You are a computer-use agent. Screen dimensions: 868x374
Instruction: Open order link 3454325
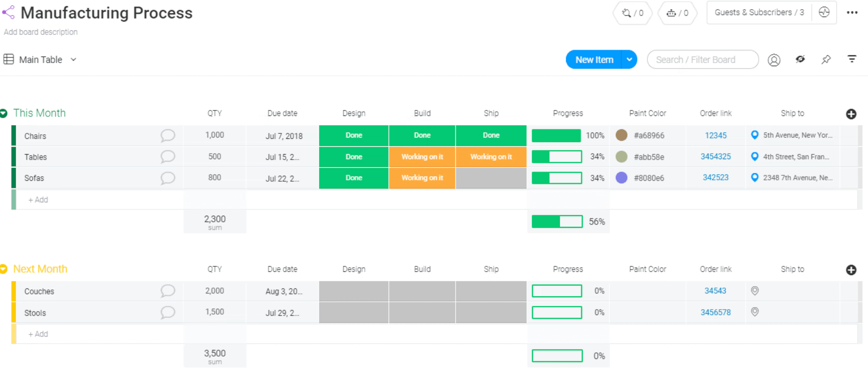pyautogui.click(x=716, y=157)
